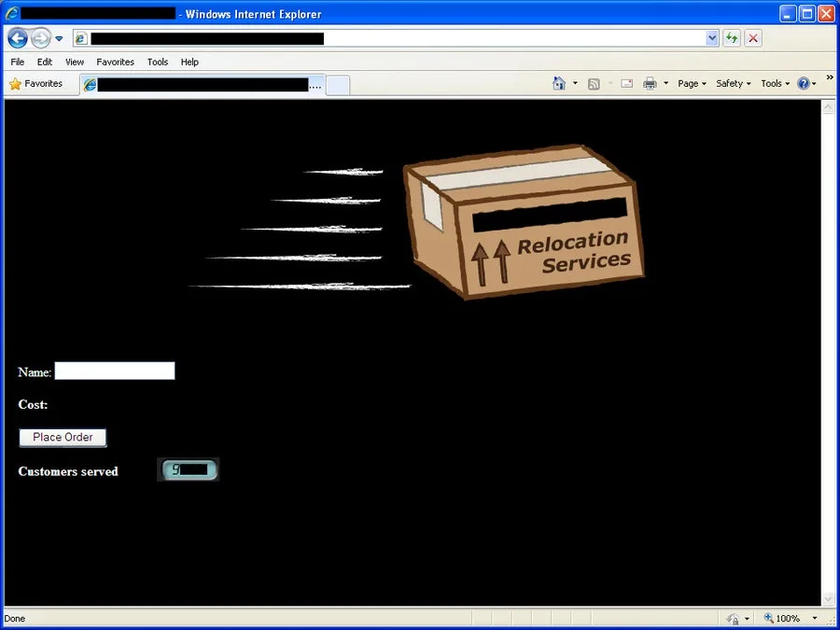The width and height of the screenshot is (840, 630).
Task: Click the RSS feeds icon
Action: 594,84
